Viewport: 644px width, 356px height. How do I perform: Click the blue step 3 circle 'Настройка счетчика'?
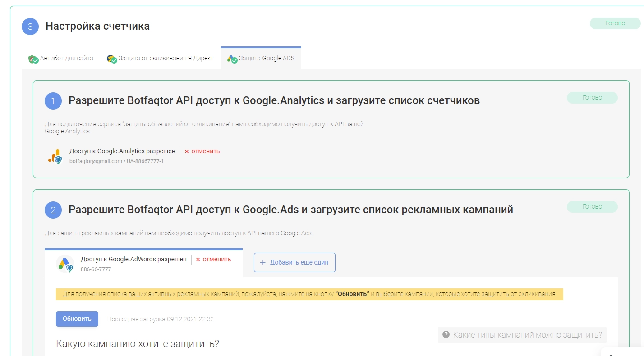[x=30, y=26]
